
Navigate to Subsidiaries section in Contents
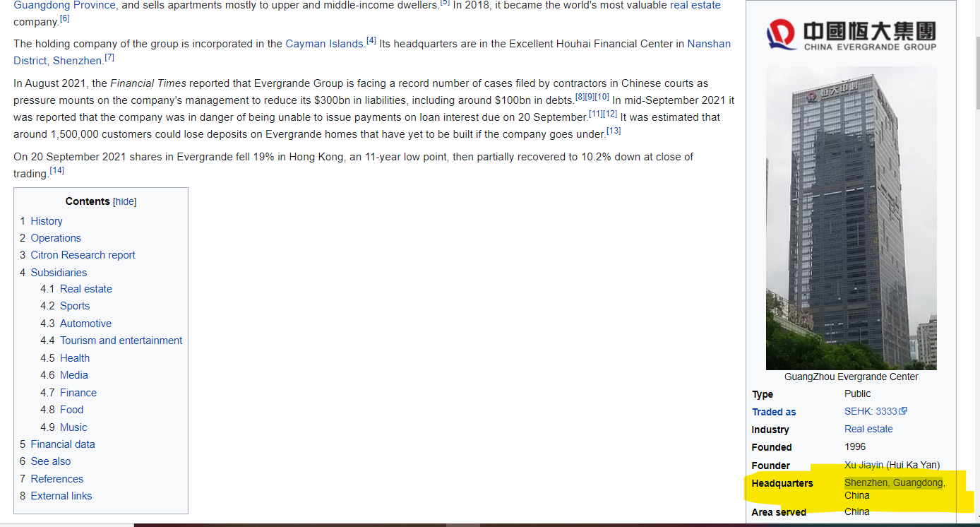(59, 273)
